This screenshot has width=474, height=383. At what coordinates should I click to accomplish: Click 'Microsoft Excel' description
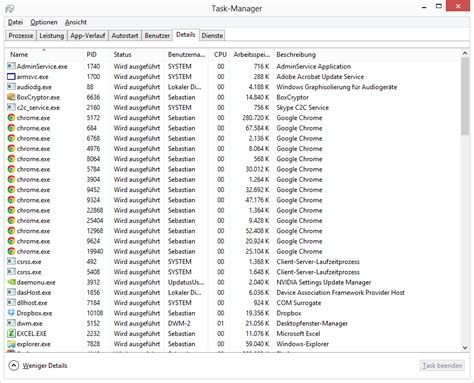tap(298, 334)
